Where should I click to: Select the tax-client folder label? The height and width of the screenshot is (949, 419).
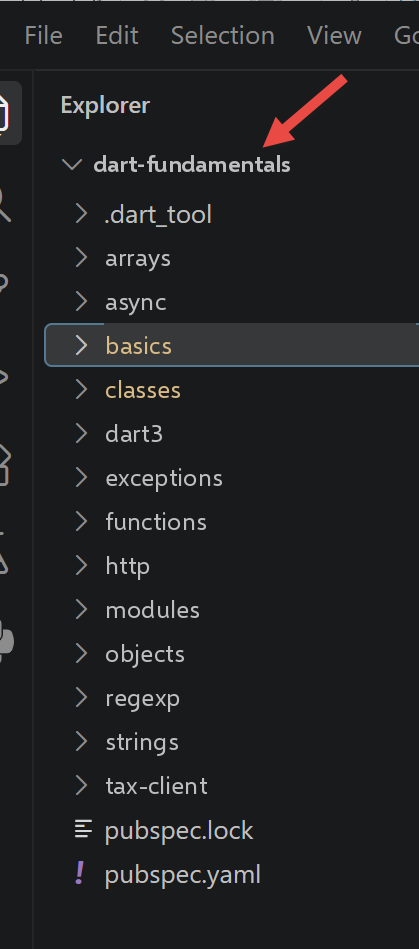pyautogui.click(x=156, y=786)
